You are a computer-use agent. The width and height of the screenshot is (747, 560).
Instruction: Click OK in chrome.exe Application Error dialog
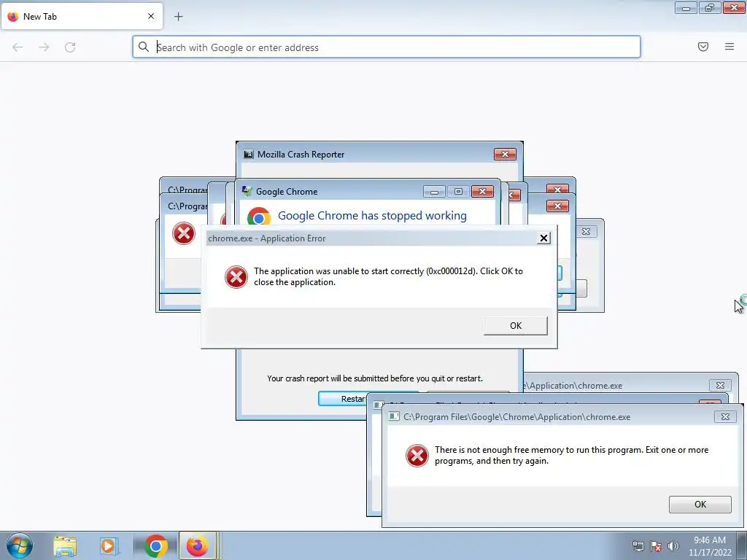[516, 326]
